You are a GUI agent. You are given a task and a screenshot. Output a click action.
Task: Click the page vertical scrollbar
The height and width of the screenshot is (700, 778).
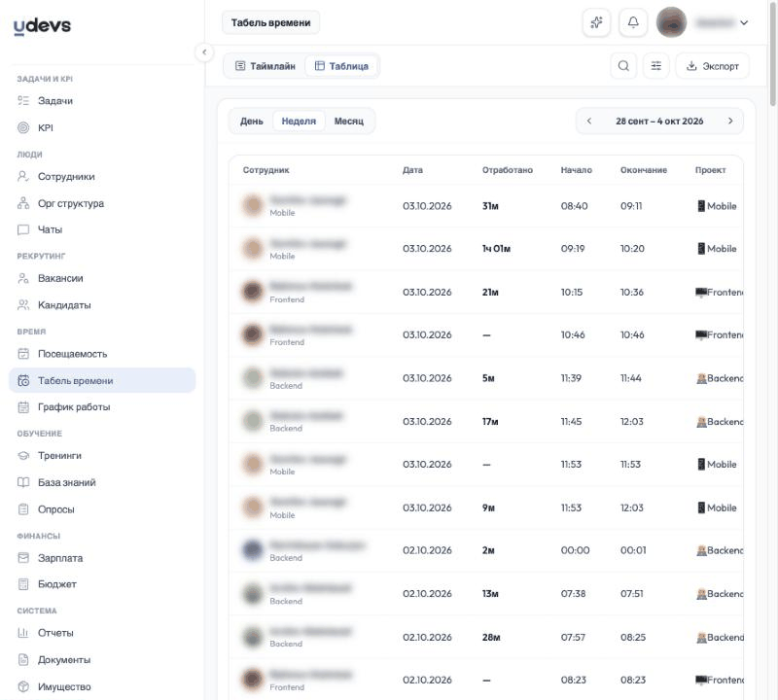(773, 54)
